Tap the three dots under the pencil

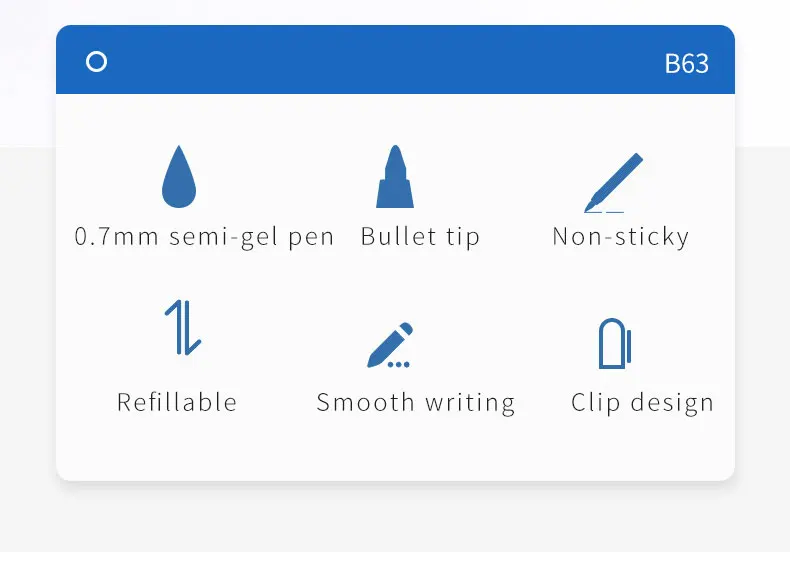coord(399,364)
